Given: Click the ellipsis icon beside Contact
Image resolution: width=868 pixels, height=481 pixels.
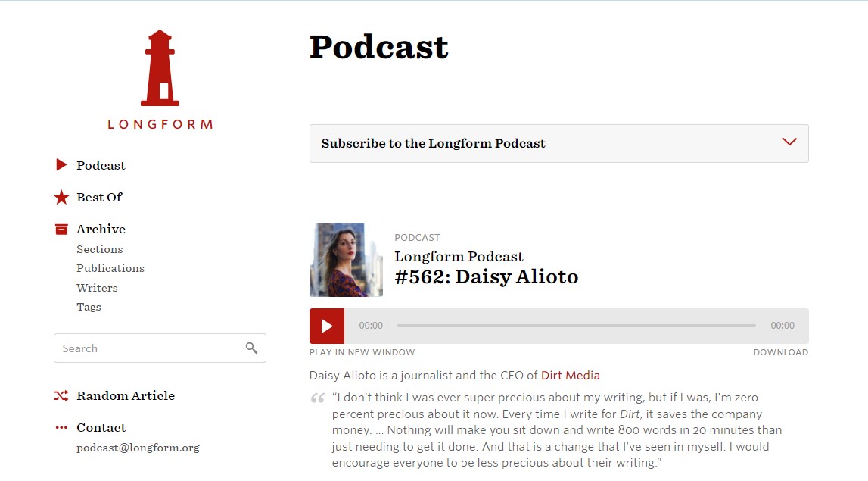Looking at the screenshot, I should (61, 427).
